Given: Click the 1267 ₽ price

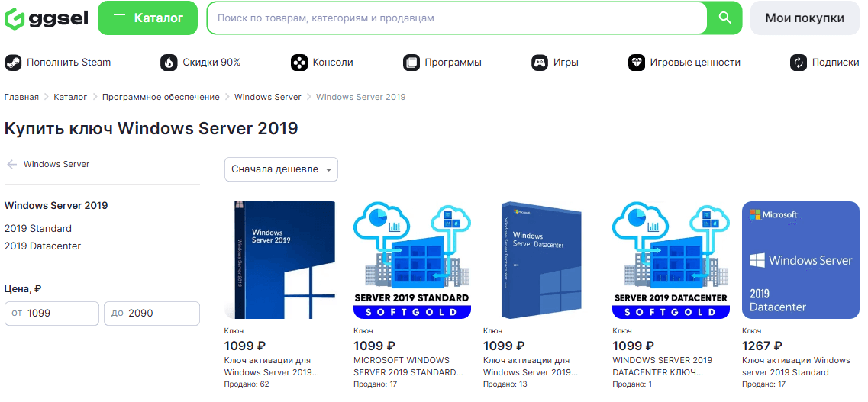Looking at the screenshot, I should 762,346.
